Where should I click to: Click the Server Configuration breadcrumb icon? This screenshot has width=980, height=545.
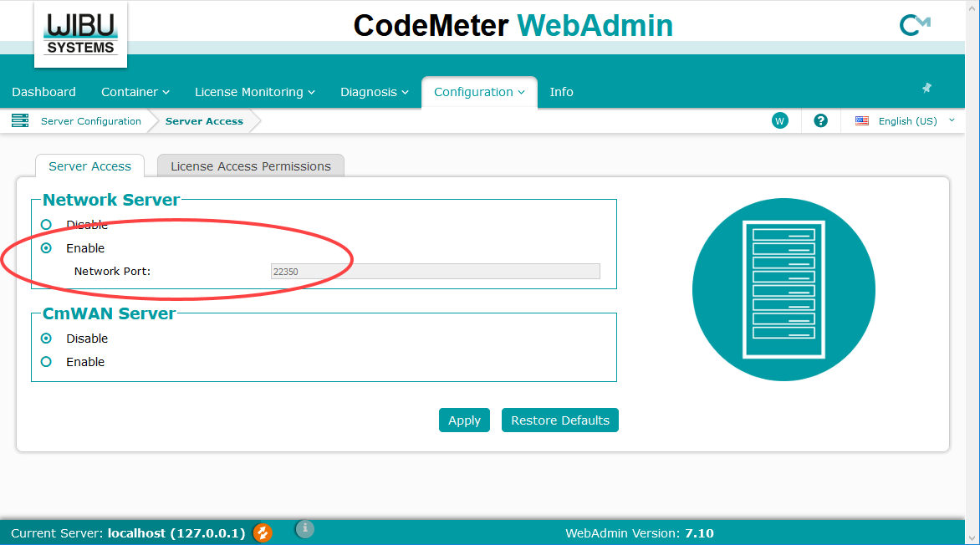[x=20, y=121]
